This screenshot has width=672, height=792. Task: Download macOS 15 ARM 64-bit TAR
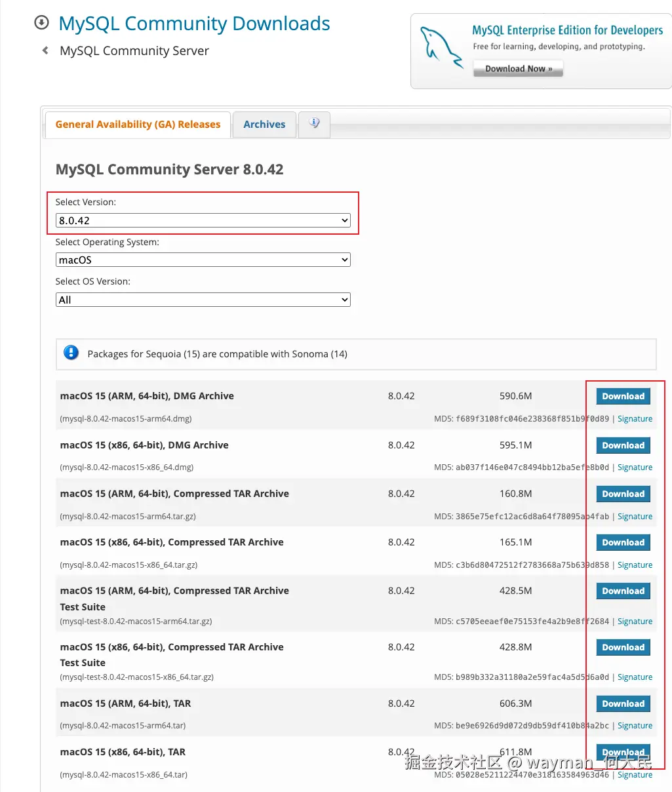pos(623,703)
